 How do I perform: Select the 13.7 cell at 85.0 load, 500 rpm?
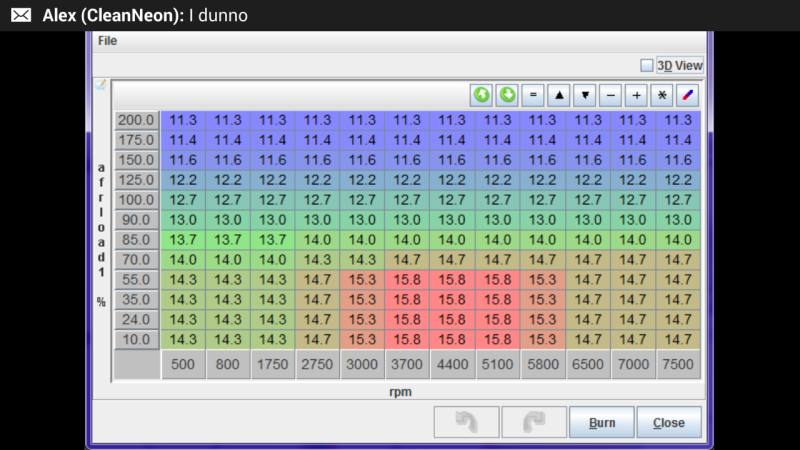click(182, 240)
